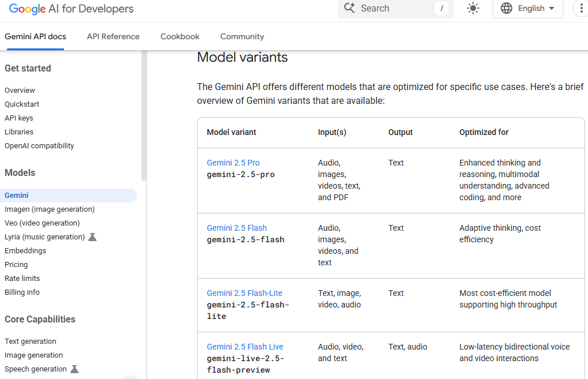Click the globe language icon
This screenshot has height=379, width=588.
tap(506, 8)
